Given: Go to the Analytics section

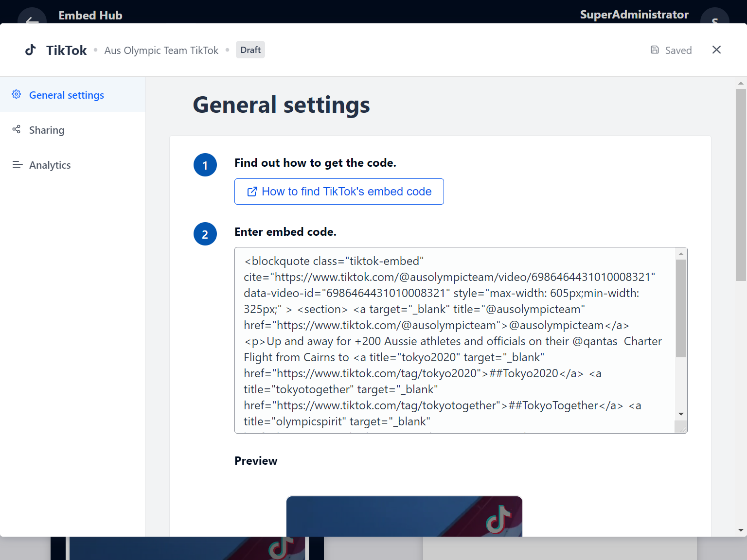Looking at the screenshot, I should click(50, 165).
